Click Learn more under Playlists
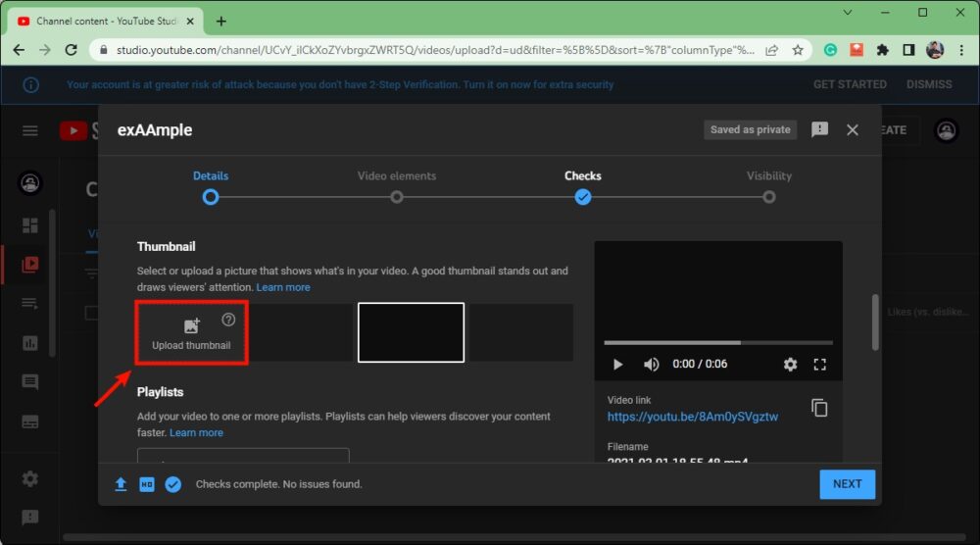The width and height of the screenshot is (980, 545). (x=196, y=432)
